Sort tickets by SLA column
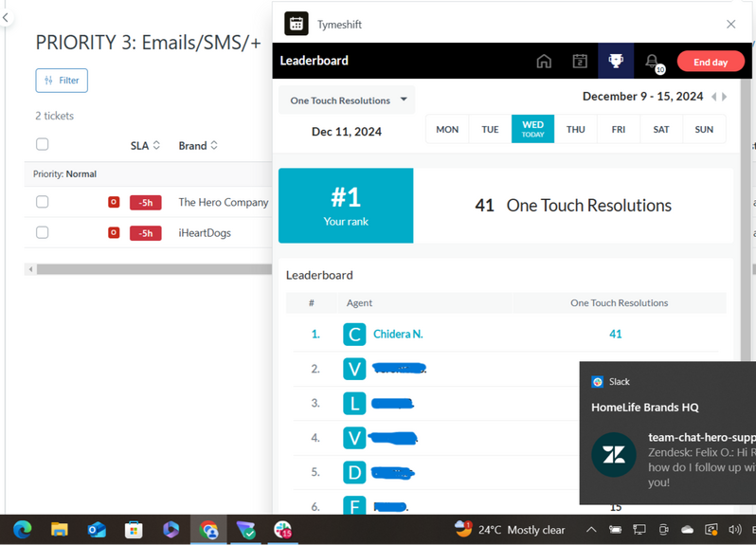 click(145, 146)
